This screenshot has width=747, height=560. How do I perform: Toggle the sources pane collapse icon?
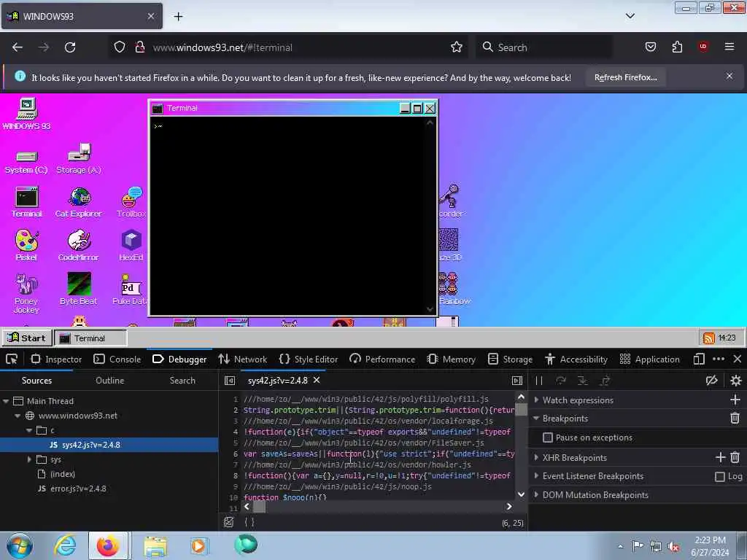click(230, 381)
